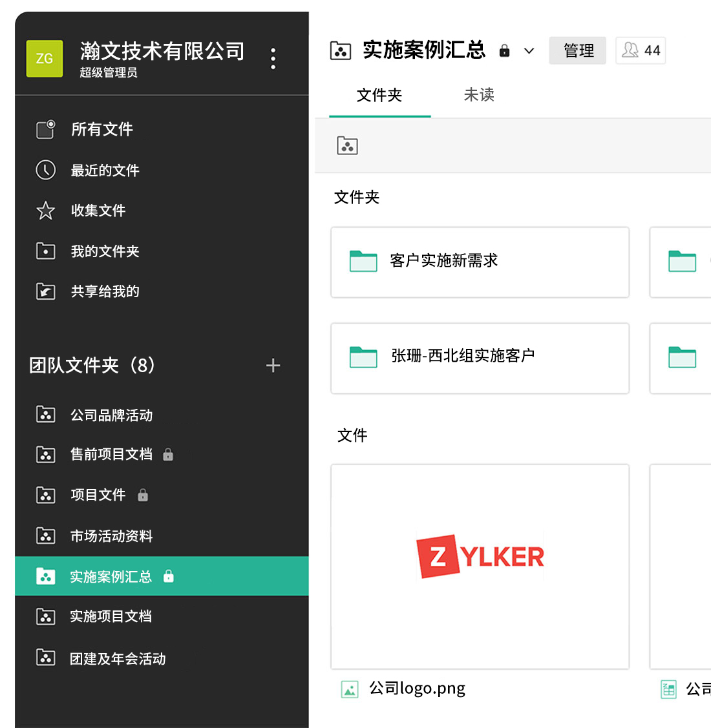
Task: Select 市场活动资料 team folder
Action: coord(111,536)
